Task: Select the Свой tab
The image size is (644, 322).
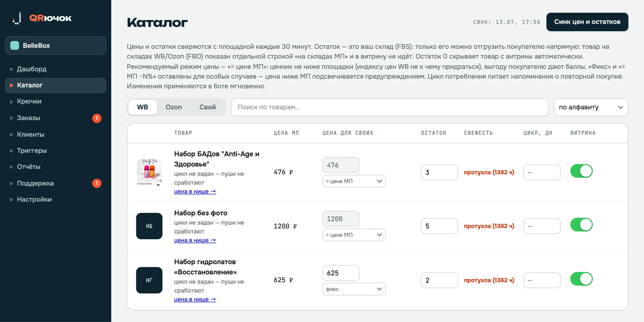Action: click(208, 107)
